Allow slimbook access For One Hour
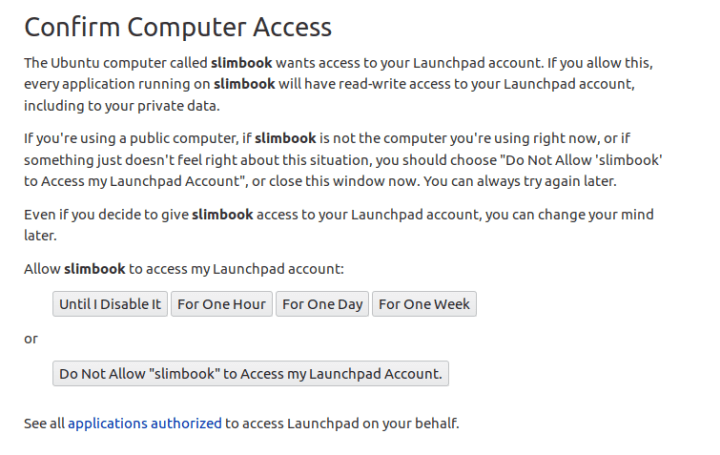This screenshot has width=720, height=455. (221, 304)
